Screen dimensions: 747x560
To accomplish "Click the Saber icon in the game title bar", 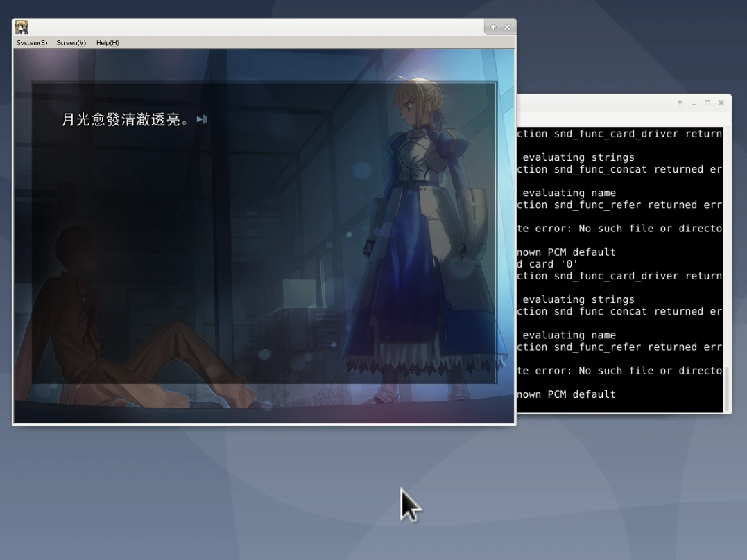I will click(x=21, y=26).
